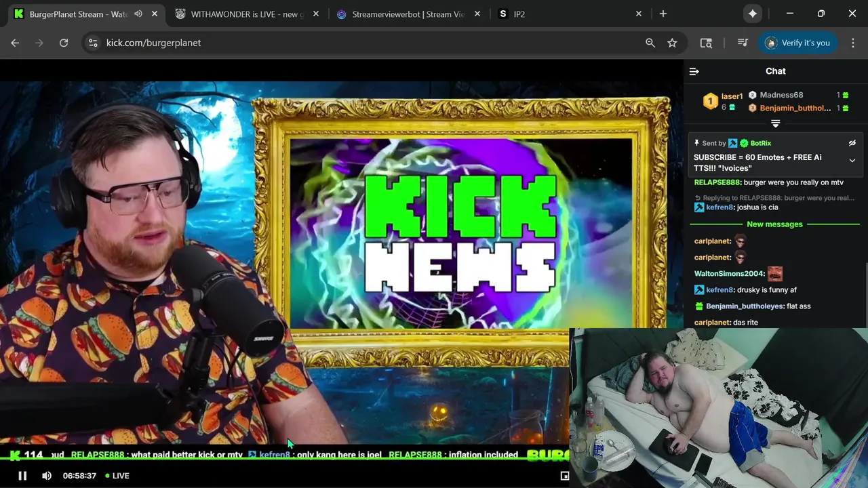Click the 06:58:37 stream time
This screenshot has width=868, height=488.
click(x=79, y=476)
